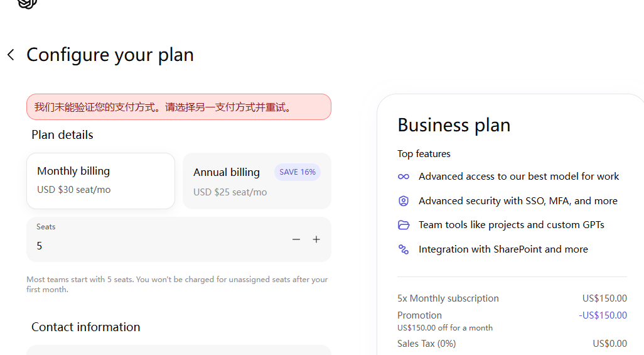Click the Plan details heading
This screenshot has height=355, width=644.
62,135
